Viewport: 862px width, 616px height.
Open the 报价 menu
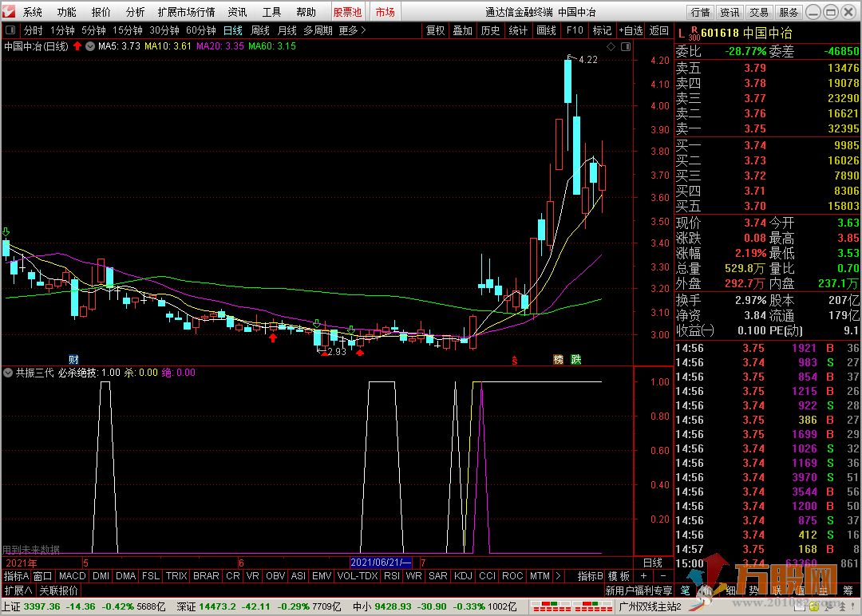point(101,12)
